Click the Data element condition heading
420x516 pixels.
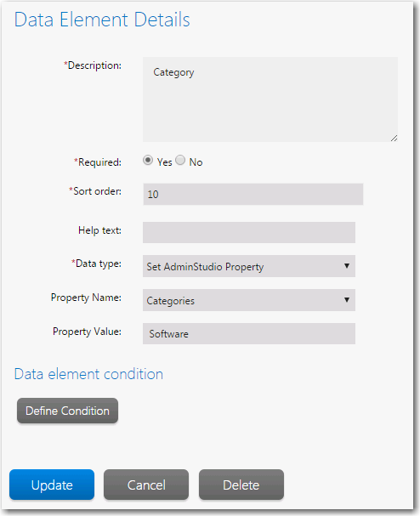tap(88, 374)
